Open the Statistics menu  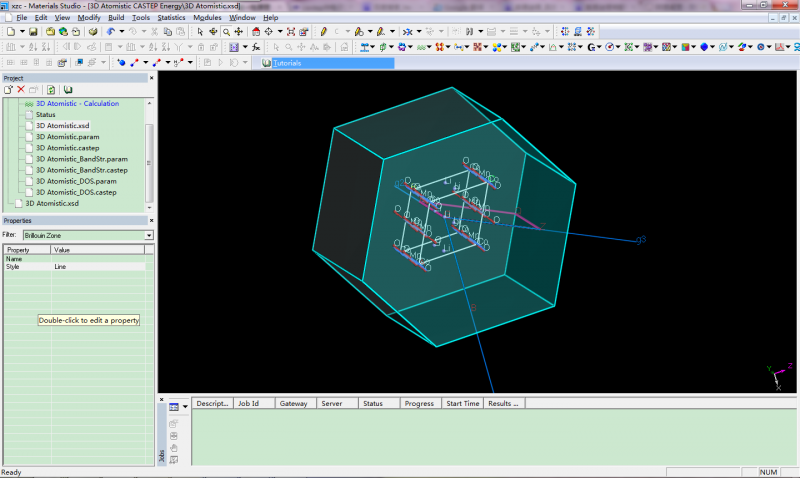pyautogui.click(x=171, y=18)
